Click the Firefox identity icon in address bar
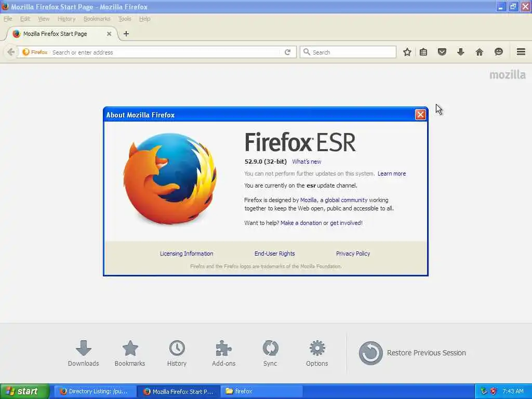This screenshot has height=399, width=532. click(35, 52)
